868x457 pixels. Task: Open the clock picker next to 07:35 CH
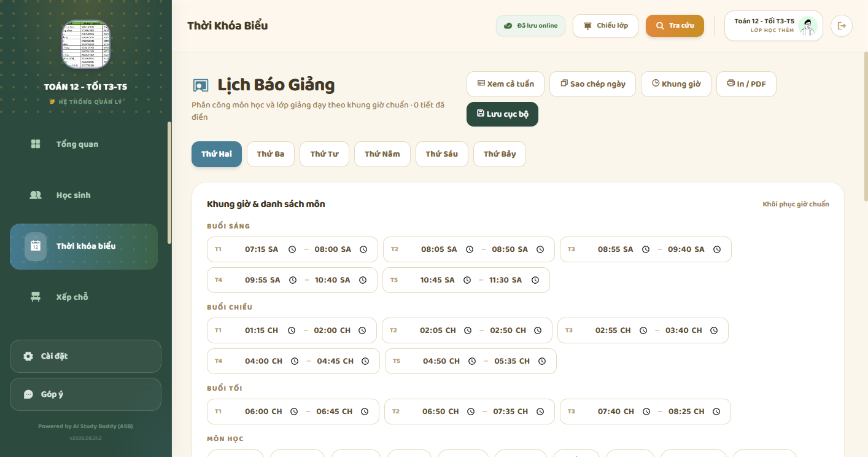pos(540,412)
